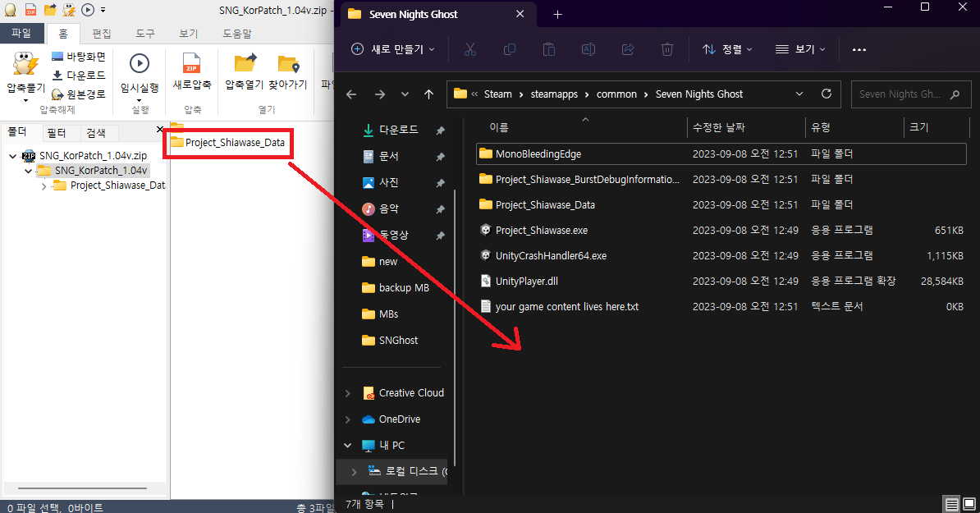Viewport: 980px width, 513px height.
Task: Refresh the Explorer folder view
Action: [827, 94]
